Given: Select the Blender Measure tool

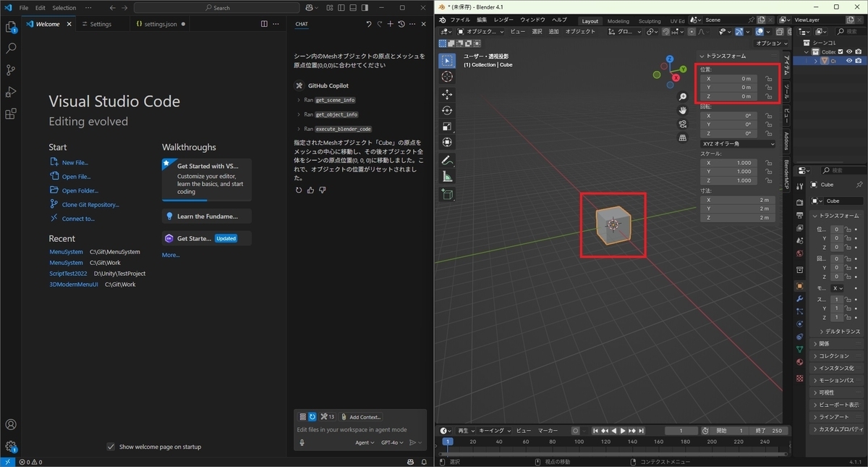Looking at the screenshot, I should click(447, 176).
